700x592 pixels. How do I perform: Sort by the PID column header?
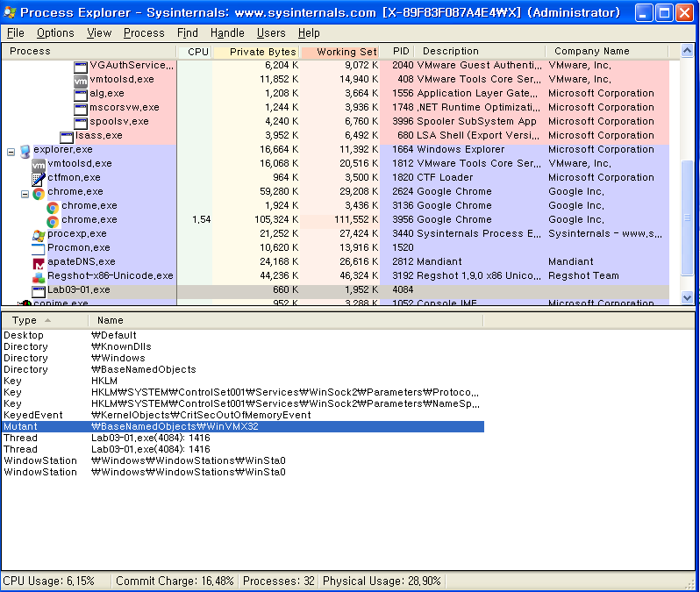coord(398,52)
